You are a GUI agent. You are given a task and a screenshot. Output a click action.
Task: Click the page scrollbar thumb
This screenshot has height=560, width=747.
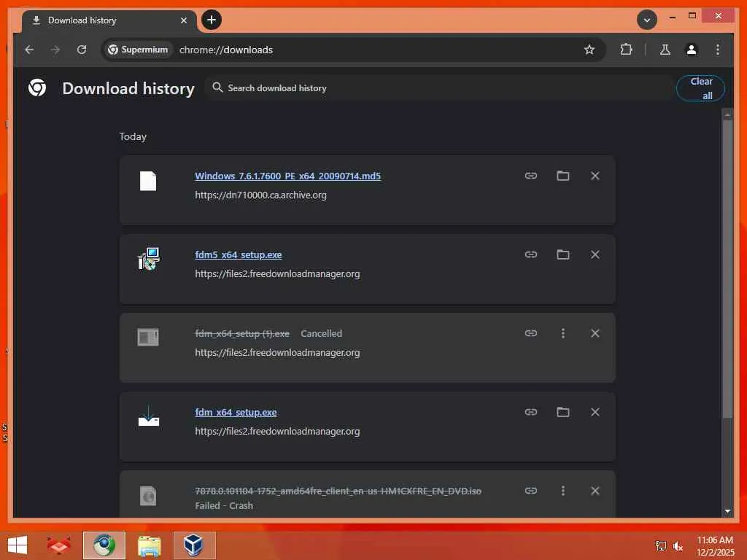727,269
